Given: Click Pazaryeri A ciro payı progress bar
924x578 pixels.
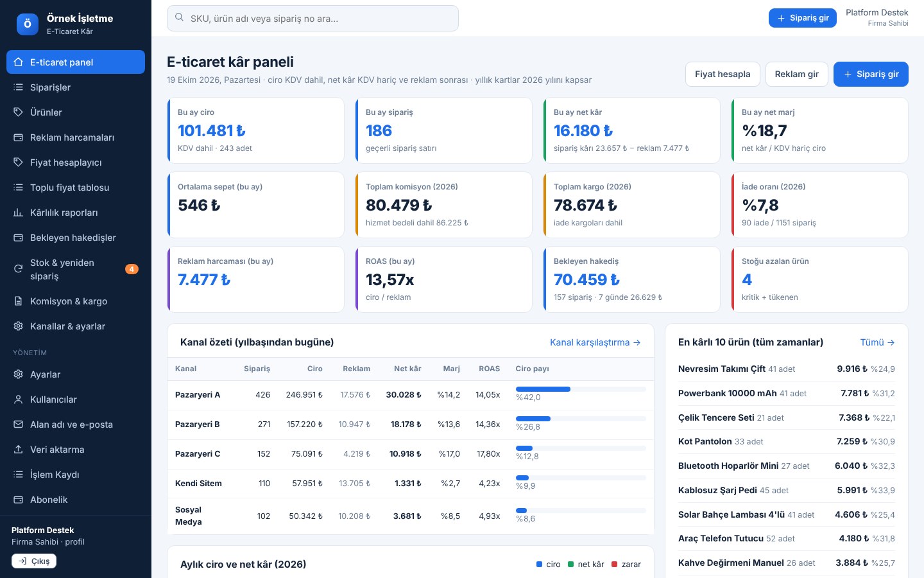Looking at the screenshot, I should (x=581, y=389).
